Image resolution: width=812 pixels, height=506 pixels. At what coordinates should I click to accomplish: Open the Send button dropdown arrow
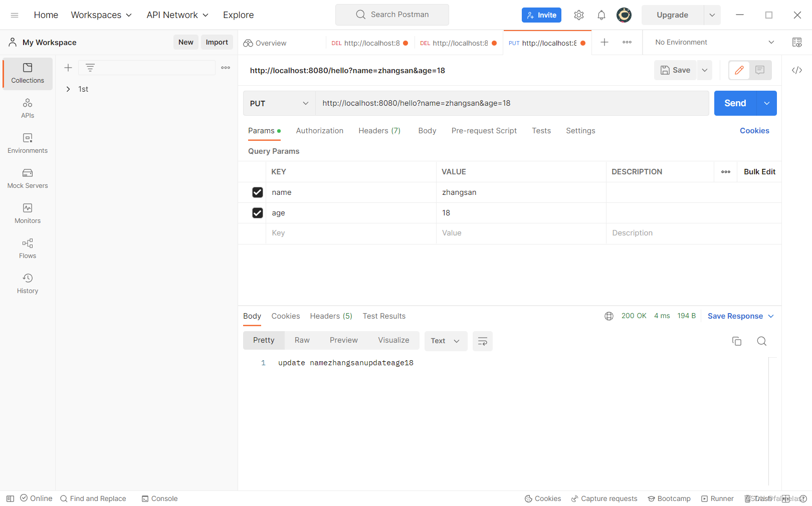767,103
